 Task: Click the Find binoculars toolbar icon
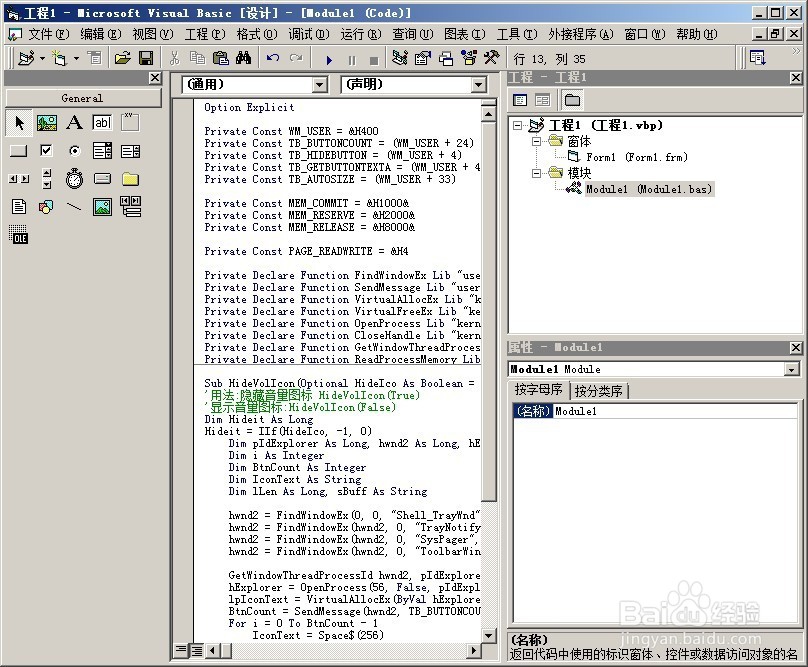pyautogui.click(x=244, y=58)
